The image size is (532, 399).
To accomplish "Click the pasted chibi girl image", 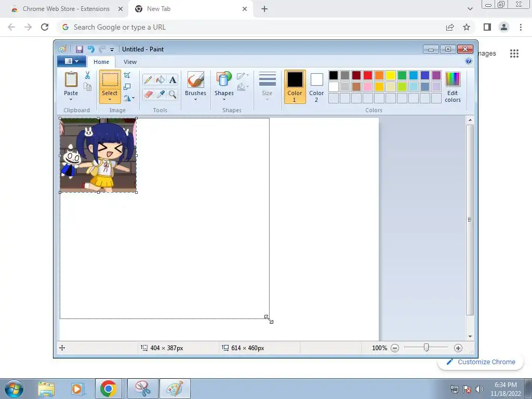I will tap(98, 155).
